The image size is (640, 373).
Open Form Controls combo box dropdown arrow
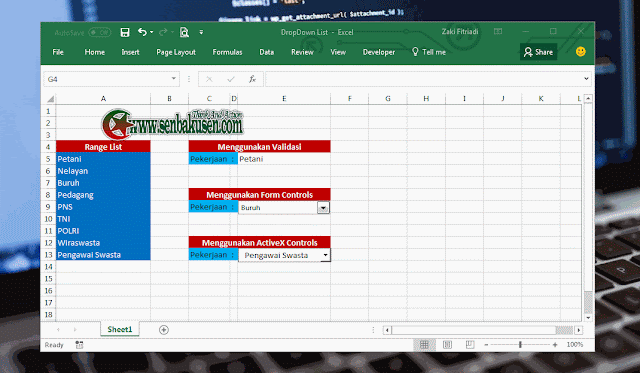[x=323, y=208]
